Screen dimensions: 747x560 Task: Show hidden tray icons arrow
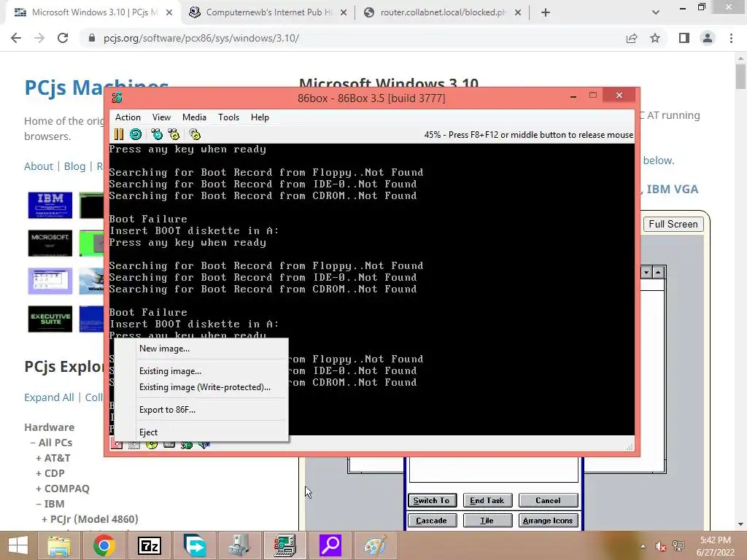tap(643, 546)
